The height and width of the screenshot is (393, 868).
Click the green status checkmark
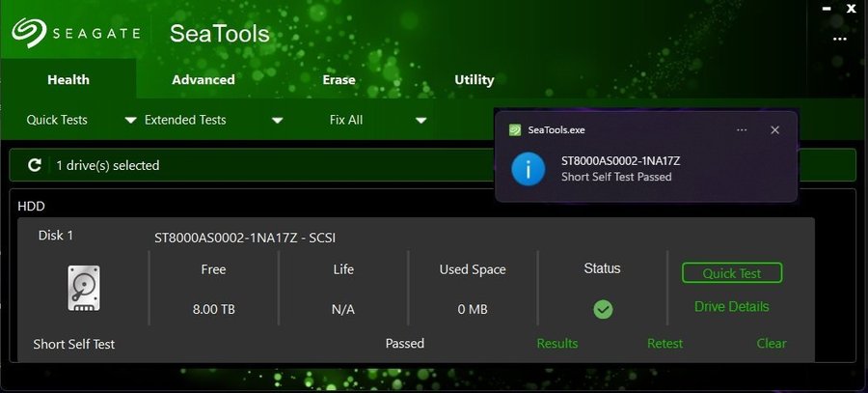point(603,309)
